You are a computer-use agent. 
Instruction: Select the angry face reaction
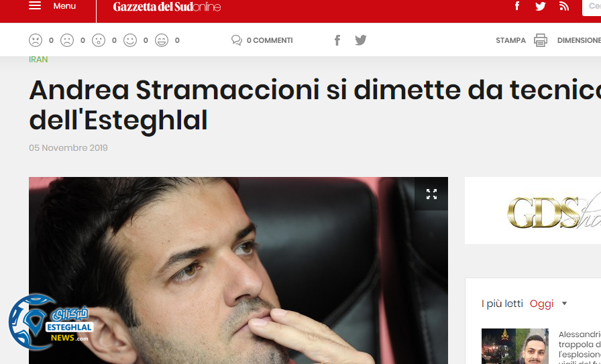[36, 40]
